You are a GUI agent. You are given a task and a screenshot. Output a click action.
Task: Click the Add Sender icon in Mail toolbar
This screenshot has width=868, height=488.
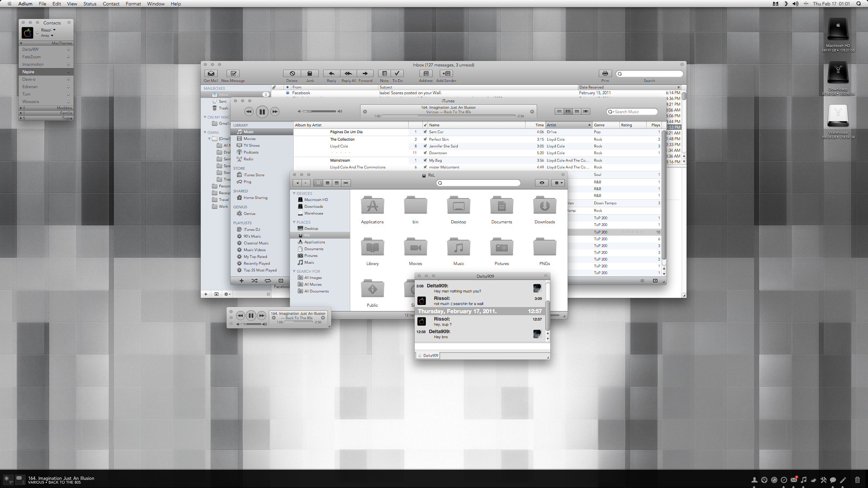[447, 73]
